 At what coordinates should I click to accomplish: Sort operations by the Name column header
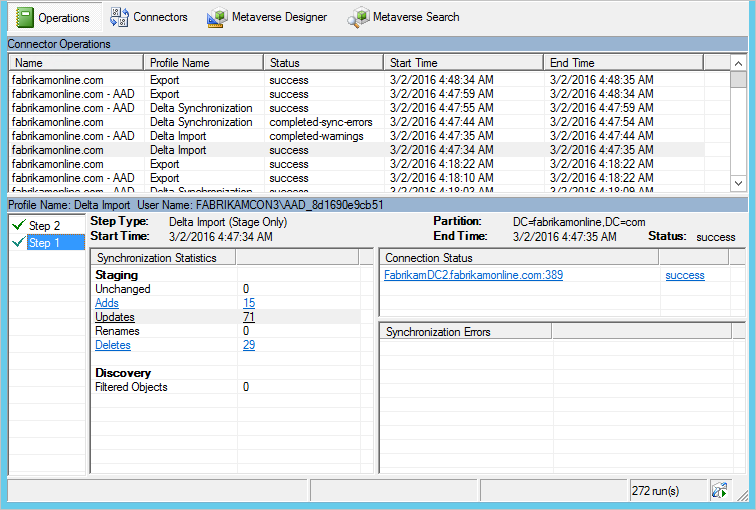coord(76,63)
